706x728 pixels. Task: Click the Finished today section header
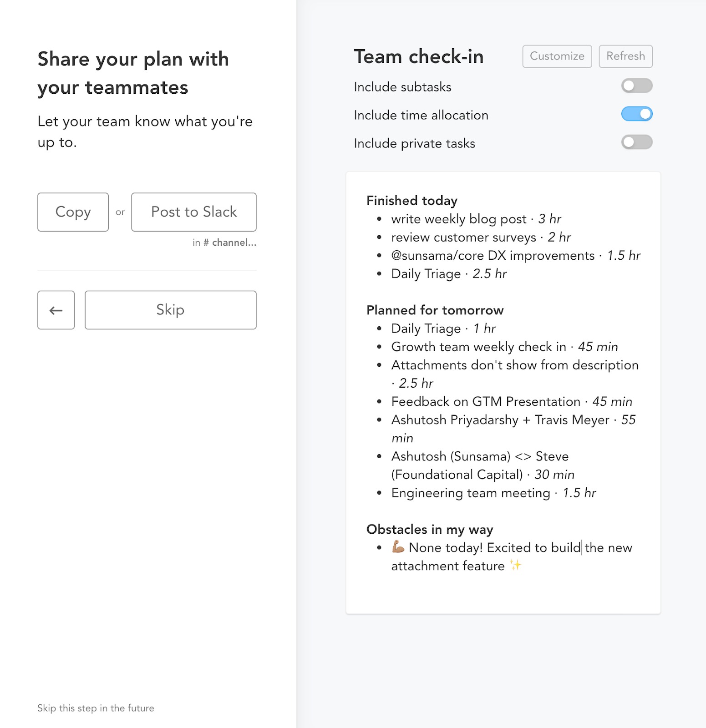coord(411,200)
